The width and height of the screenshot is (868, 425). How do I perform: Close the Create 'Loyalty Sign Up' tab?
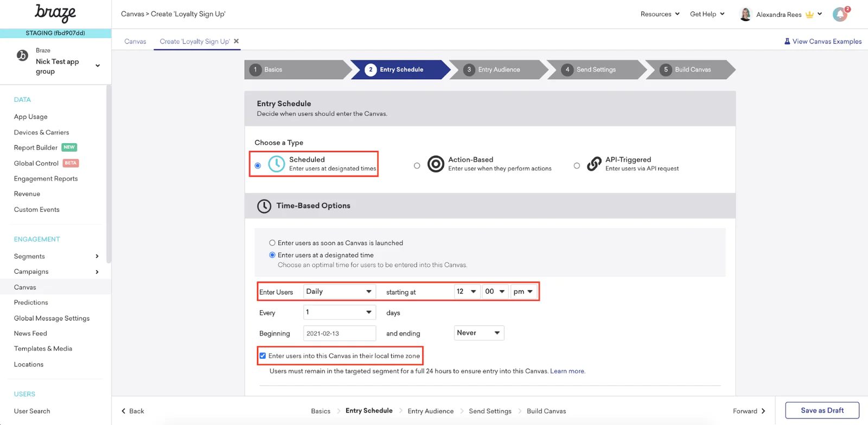pyautogui.click(x=237, y=41)
